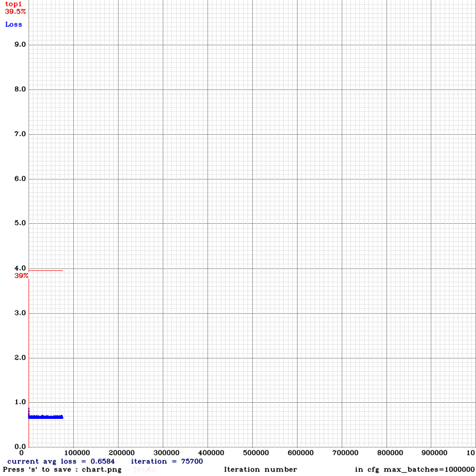The width and height of the screenshot is (476, 476).
Task: Click the 'current avg loss = 0.6584' readout
Action: coord(61,461)
